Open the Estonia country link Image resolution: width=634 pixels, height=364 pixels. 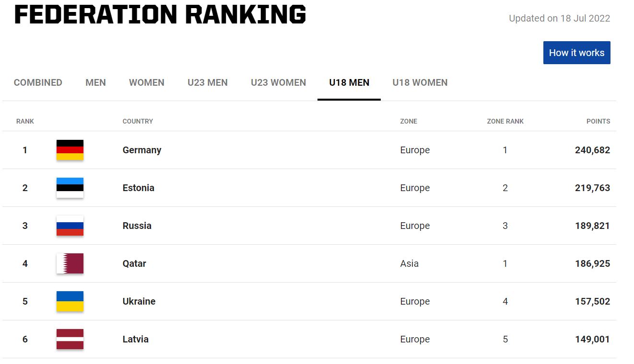click(139, 188)
